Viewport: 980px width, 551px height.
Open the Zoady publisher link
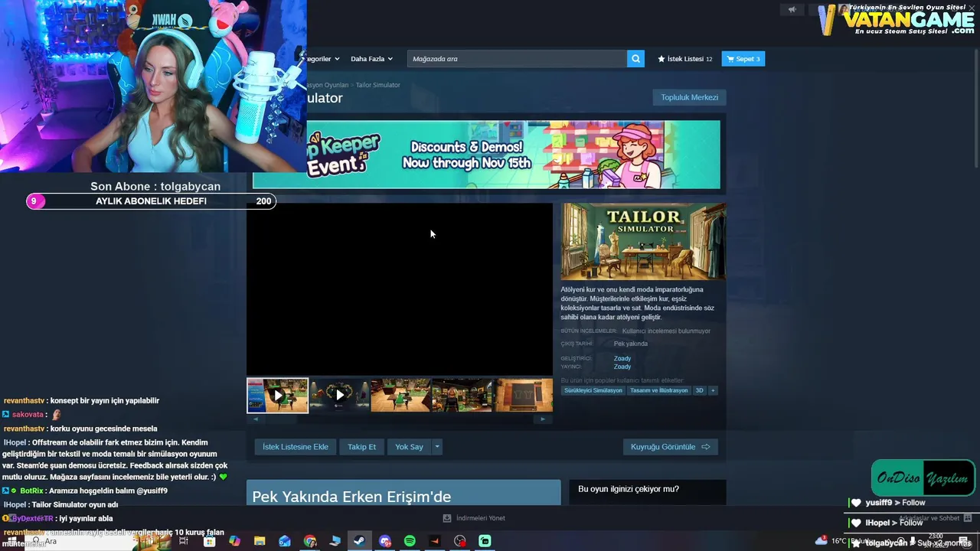click(622, 367)
